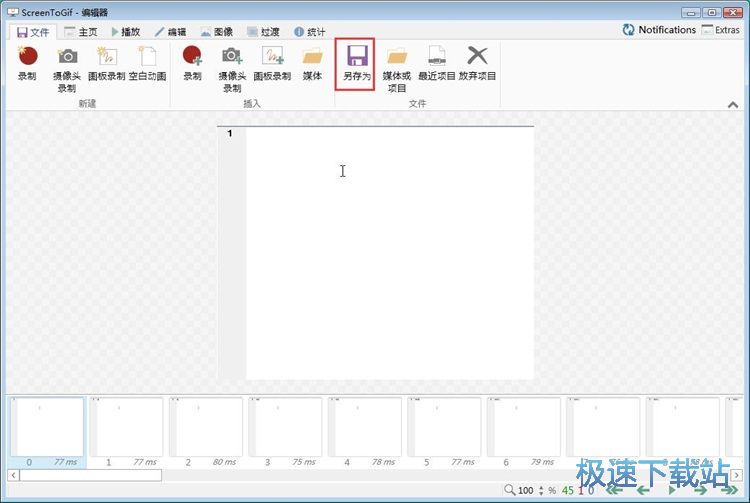Open the 编辑 tab
Viewport: 750px width, 503px height.
click(171, 32)
